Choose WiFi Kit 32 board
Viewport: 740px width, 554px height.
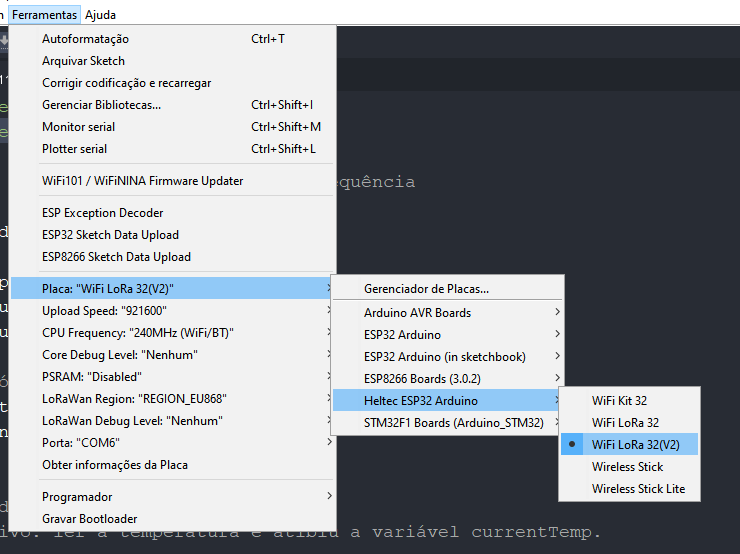[x=619, y=401]
